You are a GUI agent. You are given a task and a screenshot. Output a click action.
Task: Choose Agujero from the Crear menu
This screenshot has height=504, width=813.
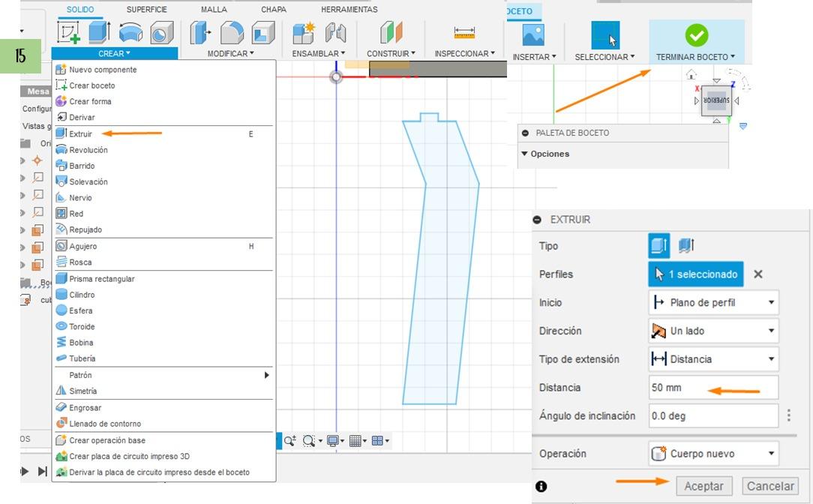(163, 246)
